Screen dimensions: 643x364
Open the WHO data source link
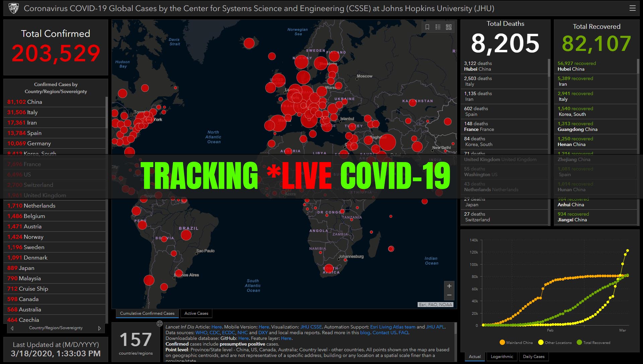coord(201,333)
